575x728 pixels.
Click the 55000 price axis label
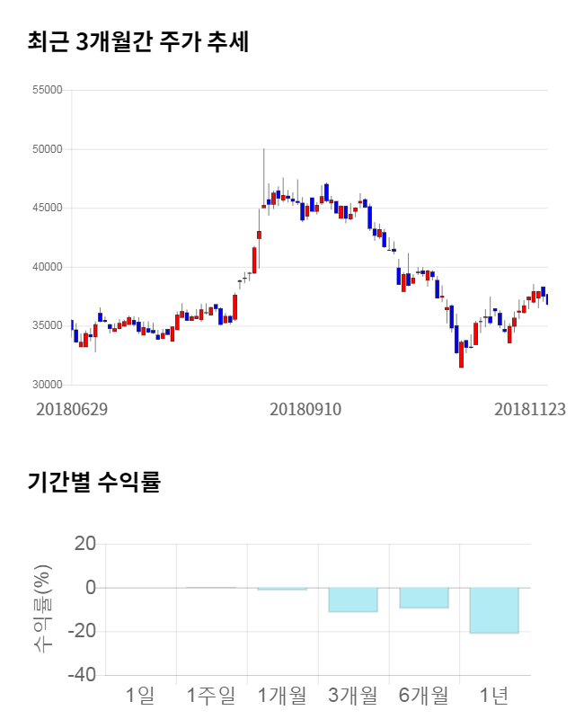[46, 90]
